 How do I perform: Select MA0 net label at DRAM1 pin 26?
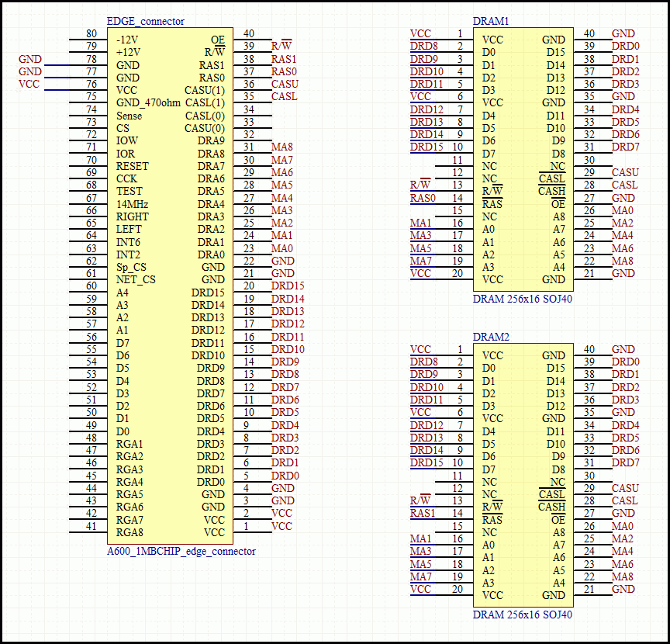coord(622,210)
